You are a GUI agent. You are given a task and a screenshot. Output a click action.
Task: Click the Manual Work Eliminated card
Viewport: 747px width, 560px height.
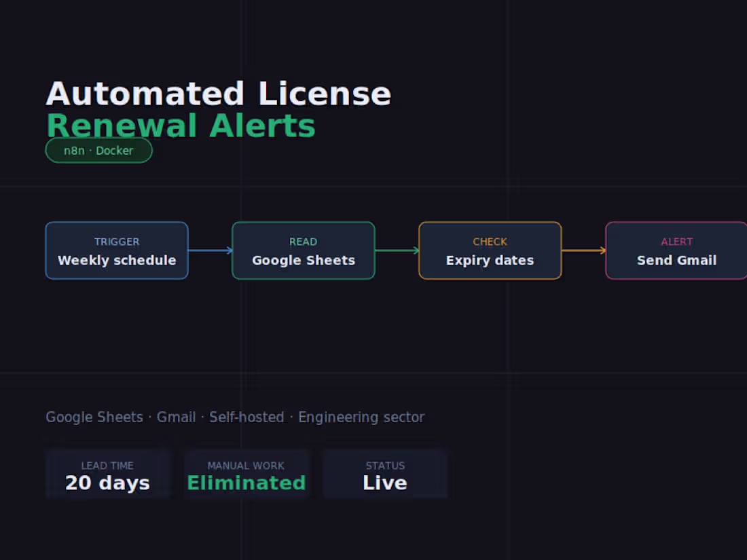click(247, 474)
